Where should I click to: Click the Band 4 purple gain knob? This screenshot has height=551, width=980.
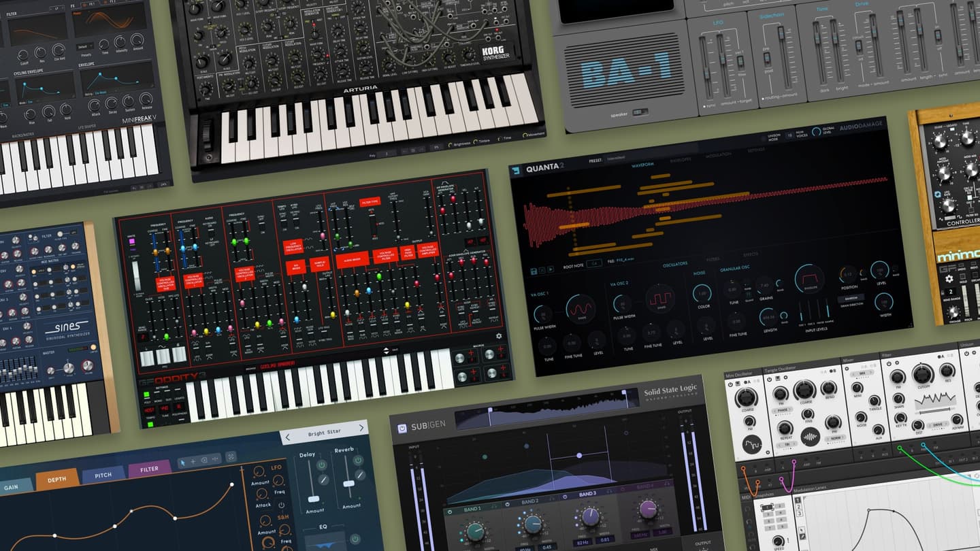point(648,509)
